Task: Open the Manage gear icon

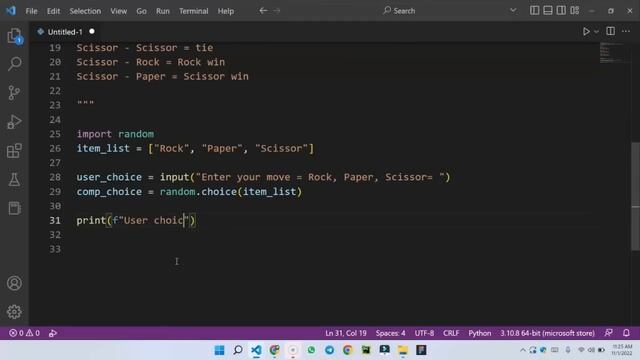Action: click(x=14, y=312)
